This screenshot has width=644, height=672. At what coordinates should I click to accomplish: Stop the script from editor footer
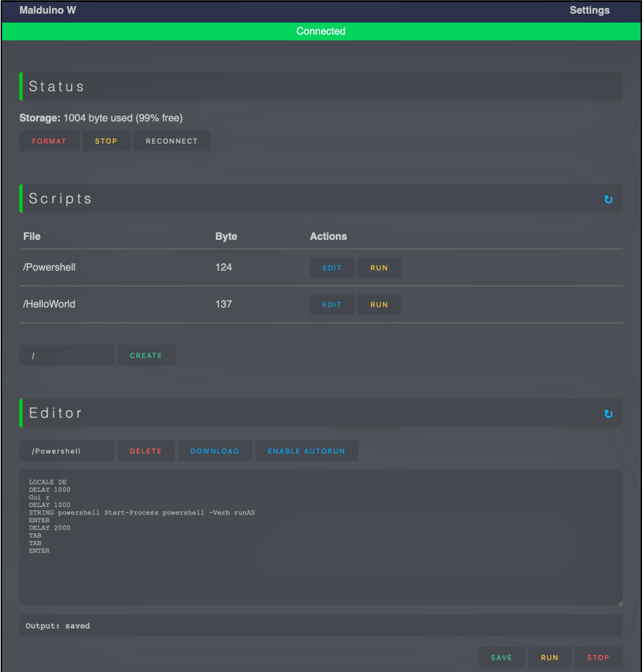pos(598,657)
